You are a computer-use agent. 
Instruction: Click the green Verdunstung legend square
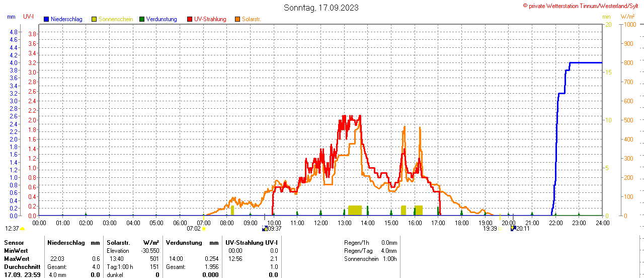click(142, 19)
